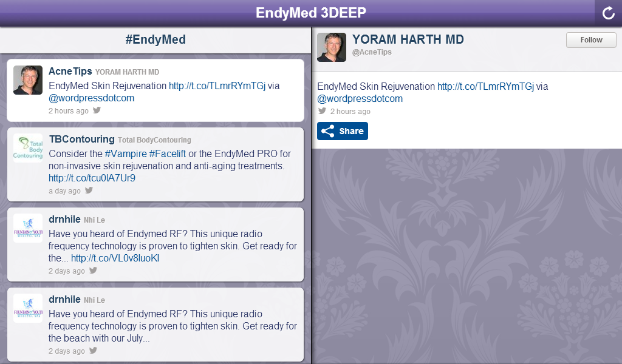This screenshot has width=622, height=364.
Task: Open Total Body Contouring logo avatar
Action: click(x=28, y=148)
